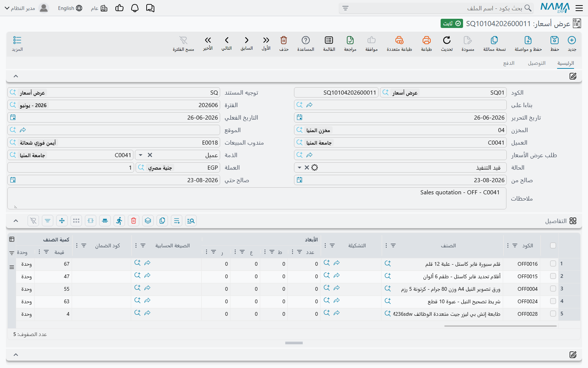
Task: Click the طباعة متعددة icon
Action: tap(399, 40)
